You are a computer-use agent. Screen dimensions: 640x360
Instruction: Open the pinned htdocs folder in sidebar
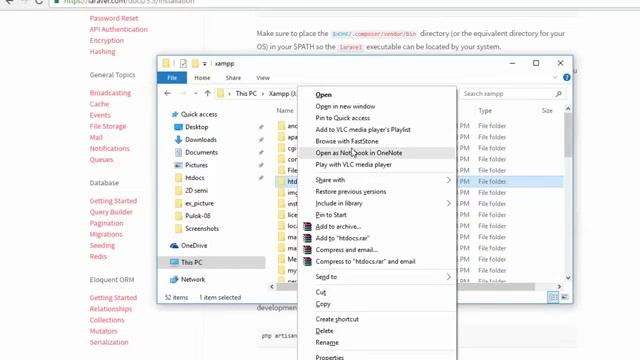tap(195, 178)
